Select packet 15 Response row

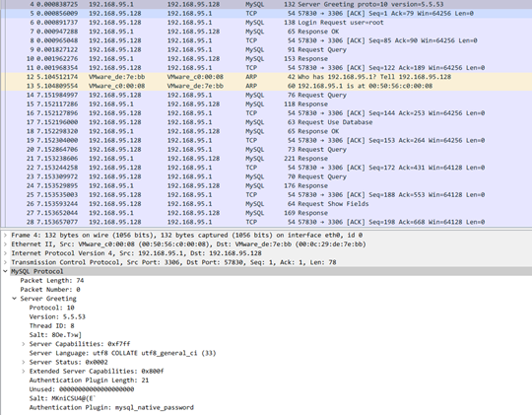pyautogui.click(x=266, y=104)
